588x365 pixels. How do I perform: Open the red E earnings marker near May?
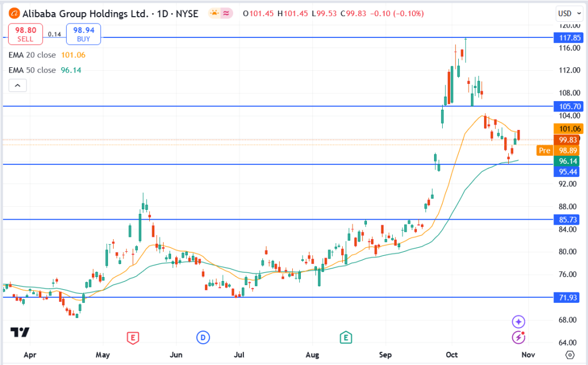coord(133,337)
